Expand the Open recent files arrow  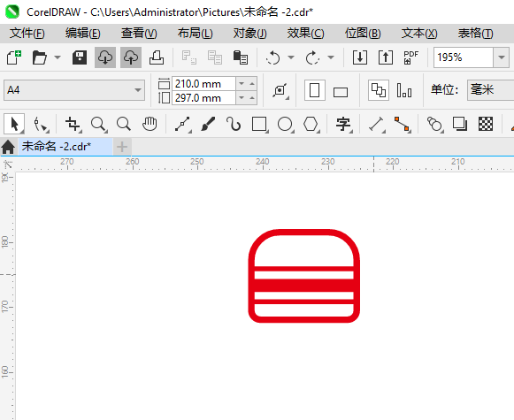pos(58,57)
